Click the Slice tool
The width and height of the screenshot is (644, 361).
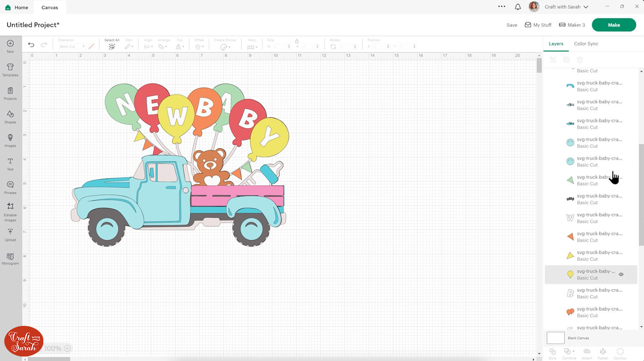click(x=553, y=353)
